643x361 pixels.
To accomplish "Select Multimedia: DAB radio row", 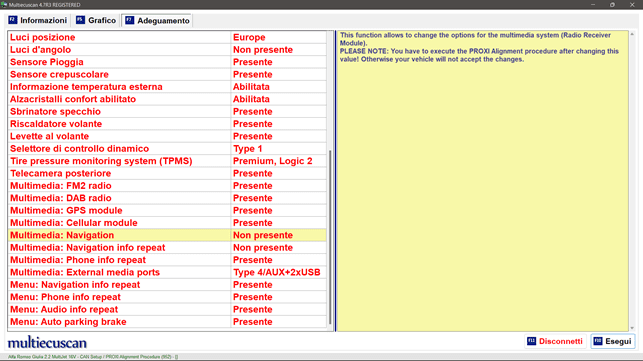I will tap(167, 198).
